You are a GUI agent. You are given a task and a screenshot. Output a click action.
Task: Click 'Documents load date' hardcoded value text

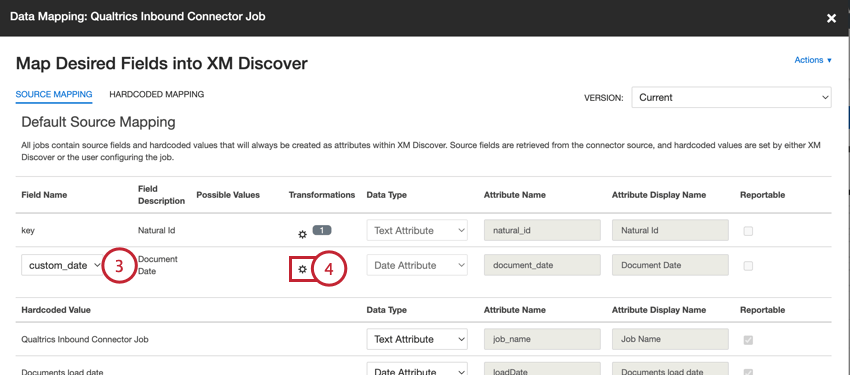[x=62, y=372]
